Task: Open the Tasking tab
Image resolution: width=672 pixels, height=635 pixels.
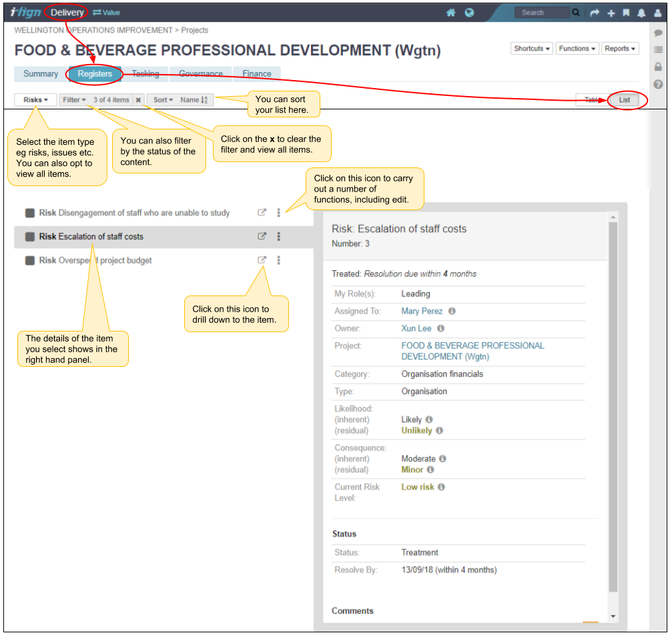Action: tap(145, 73)
